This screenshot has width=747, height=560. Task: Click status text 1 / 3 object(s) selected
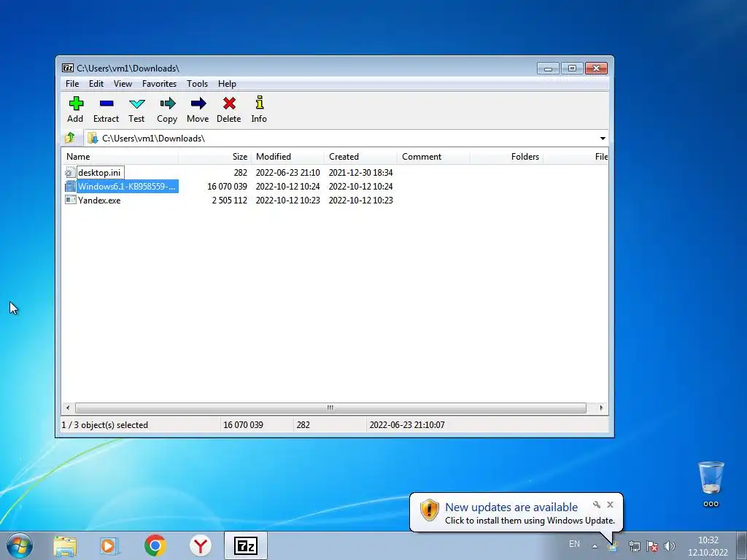point(105,425)
